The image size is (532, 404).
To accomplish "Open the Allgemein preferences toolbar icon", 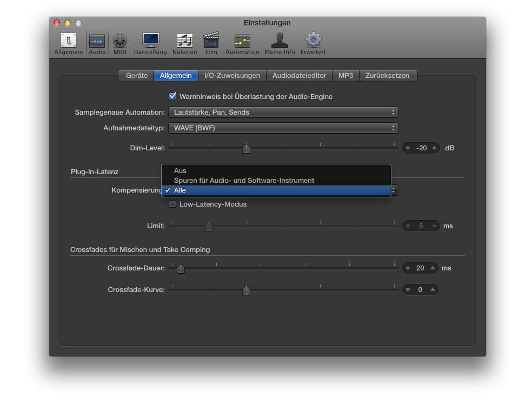I will point(69,43).
